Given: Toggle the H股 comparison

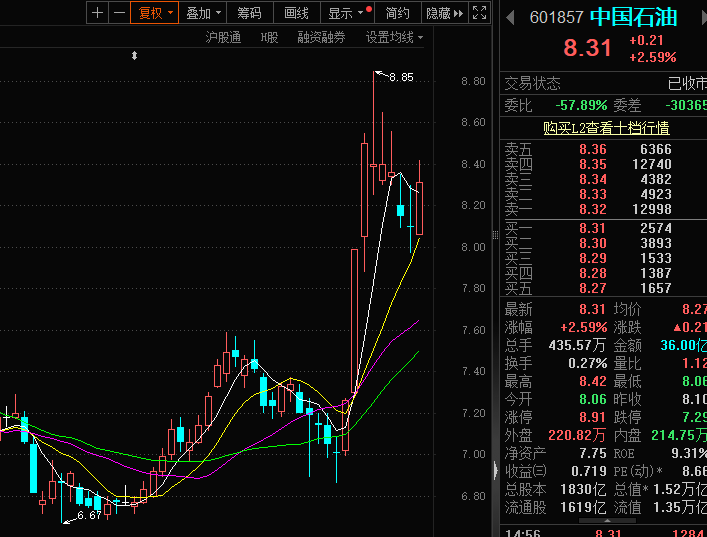Looking at the screenshot, I should (x=269, y=37).
